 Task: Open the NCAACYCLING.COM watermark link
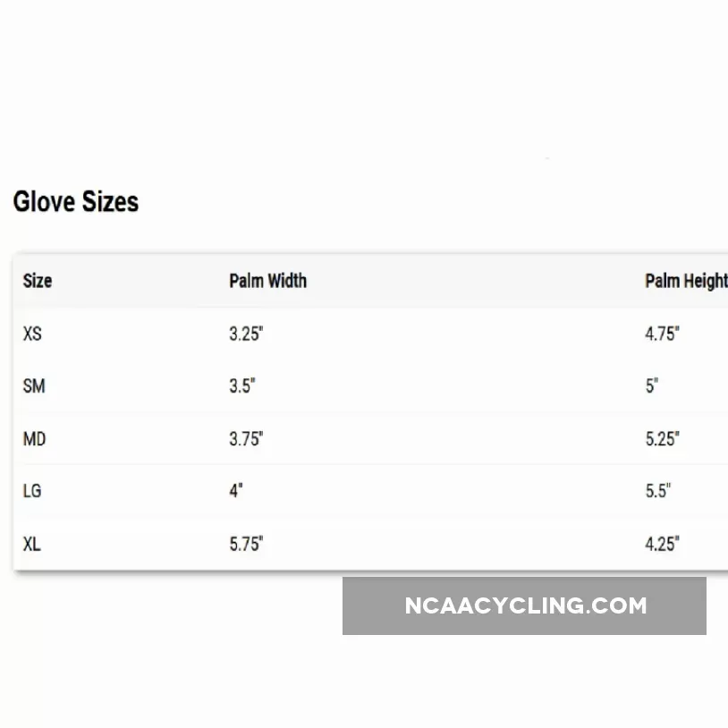(525, 605)
